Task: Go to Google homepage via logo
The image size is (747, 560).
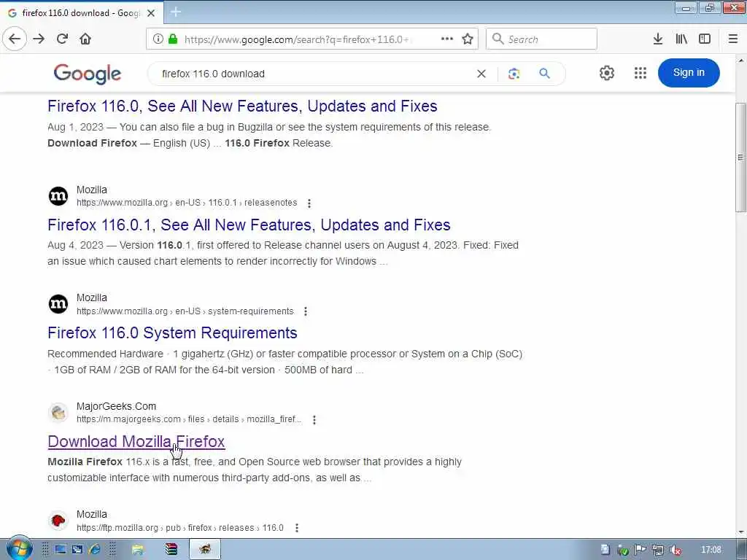Action: [88, 74]
